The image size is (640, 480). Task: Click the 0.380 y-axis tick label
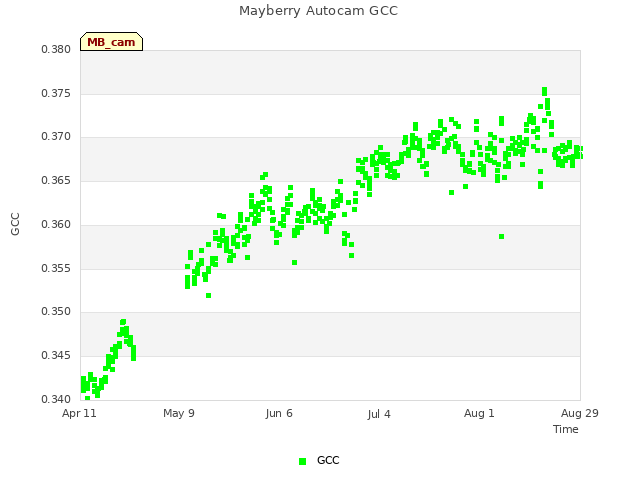[56, 49]
